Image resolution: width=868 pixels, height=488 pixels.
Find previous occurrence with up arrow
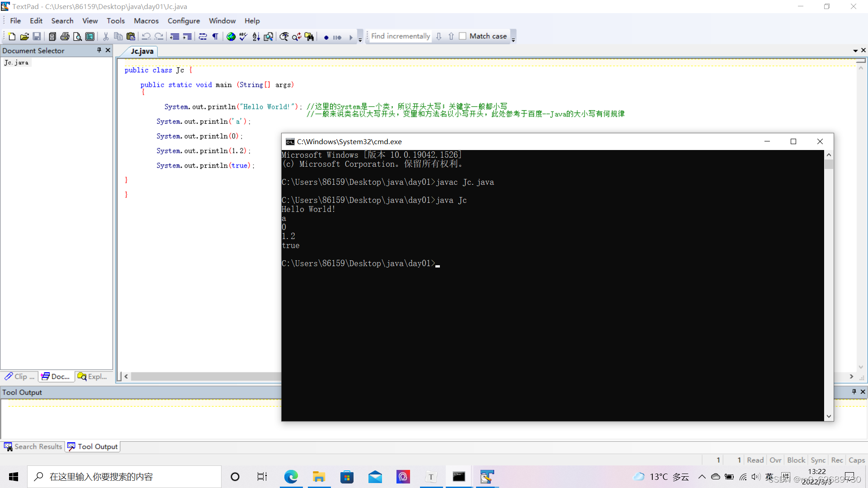pyautogui.click(x=451, y=36)
